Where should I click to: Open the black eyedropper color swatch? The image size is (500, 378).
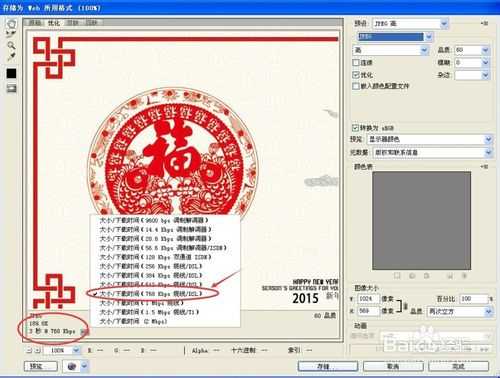tap(11, 73)
